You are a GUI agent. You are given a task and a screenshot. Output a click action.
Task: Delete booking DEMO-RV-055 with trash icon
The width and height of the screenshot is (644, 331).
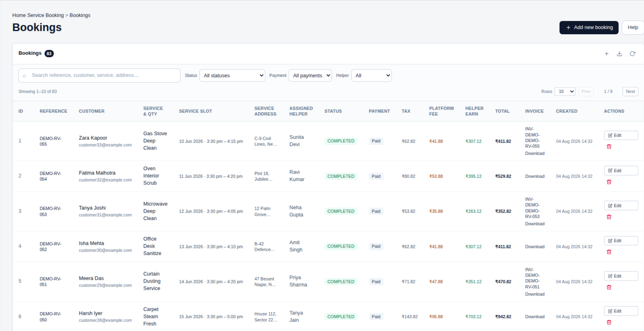[x=609, y=147]
